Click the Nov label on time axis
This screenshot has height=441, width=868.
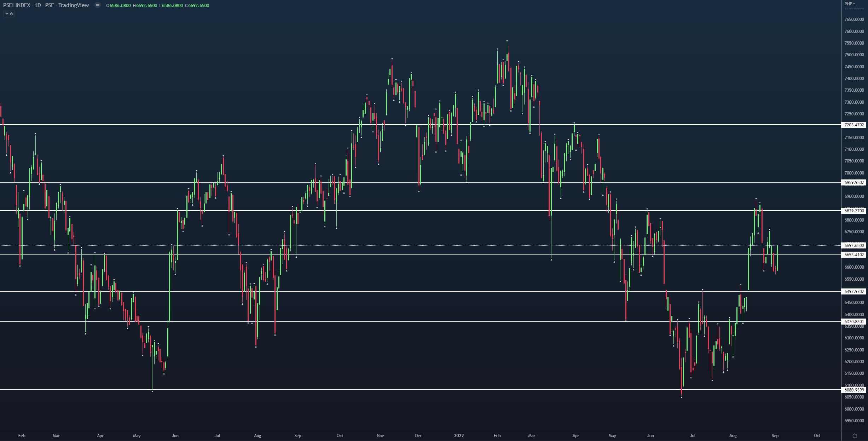pyautogui.click(x=380, y=436)
